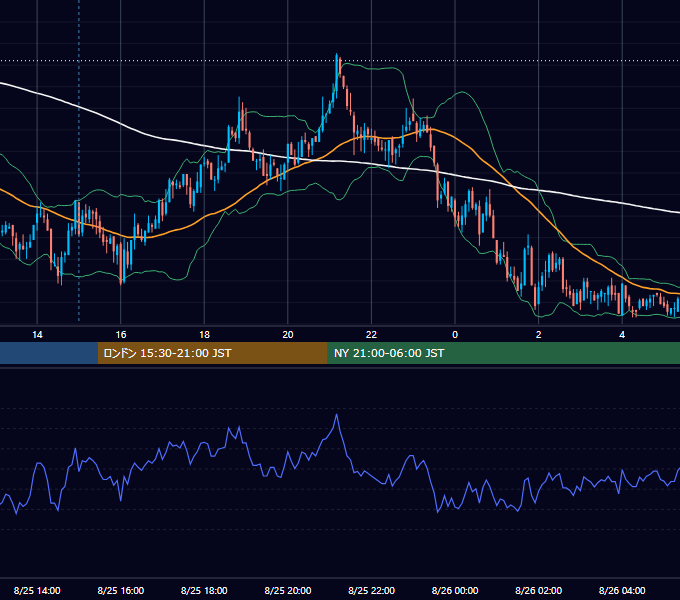Screen dimensions: 680x600
Task: Click the 8/26 02:00 time label
Action: [539, 590]
